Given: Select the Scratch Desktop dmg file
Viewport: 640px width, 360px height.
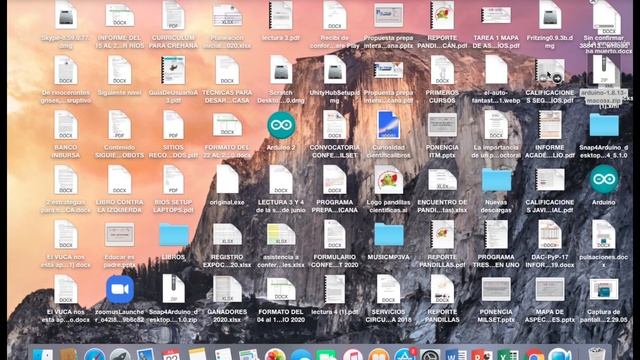Looking at the screenshot, I should [x=280, y=71].
